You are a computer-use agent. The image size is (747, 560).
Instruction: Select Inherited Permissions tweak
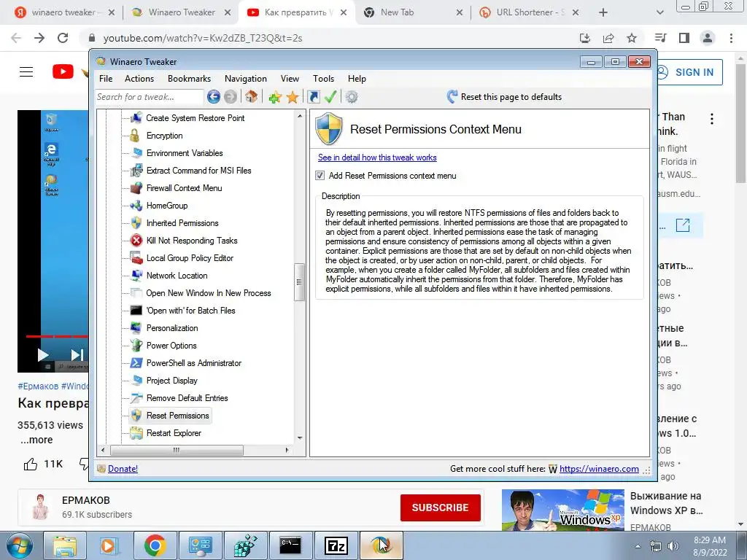[x=182, y=223]
